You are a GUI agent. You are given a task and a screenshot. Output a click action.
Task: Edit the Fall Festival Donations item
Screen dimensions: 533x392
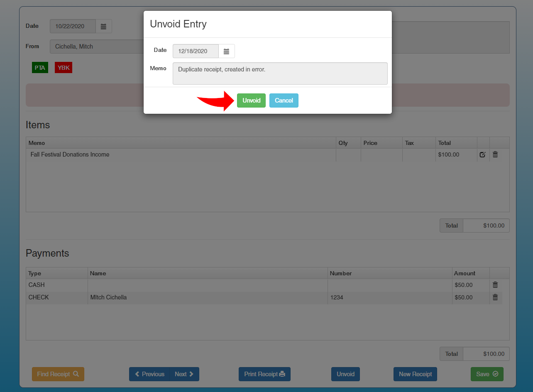[482, 154]
